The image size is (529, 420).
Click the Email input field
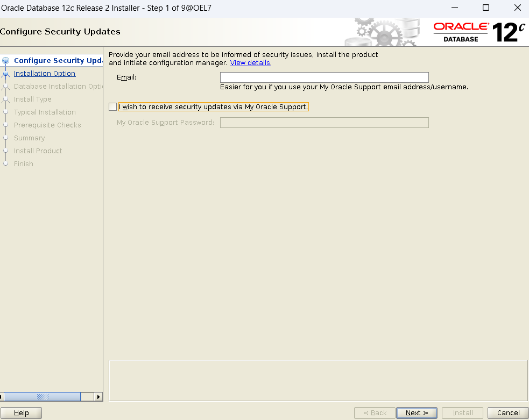tap(324, 77)
